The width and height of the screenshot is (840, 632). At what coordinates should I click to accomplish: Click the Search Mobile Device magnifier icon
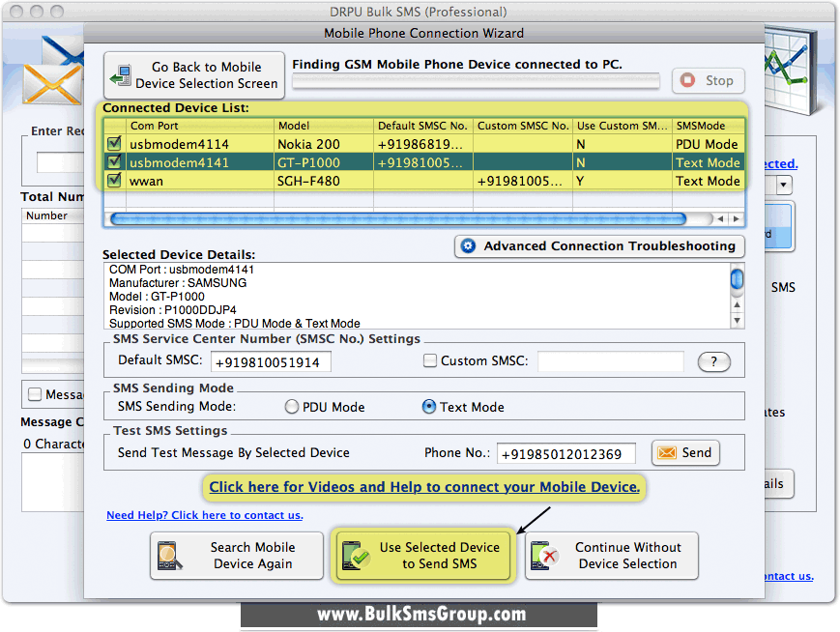coord(169,556)
